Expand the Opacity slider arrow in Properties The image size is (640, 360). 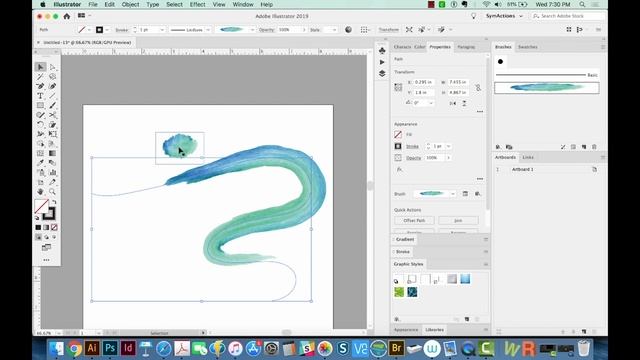point(449,158)
